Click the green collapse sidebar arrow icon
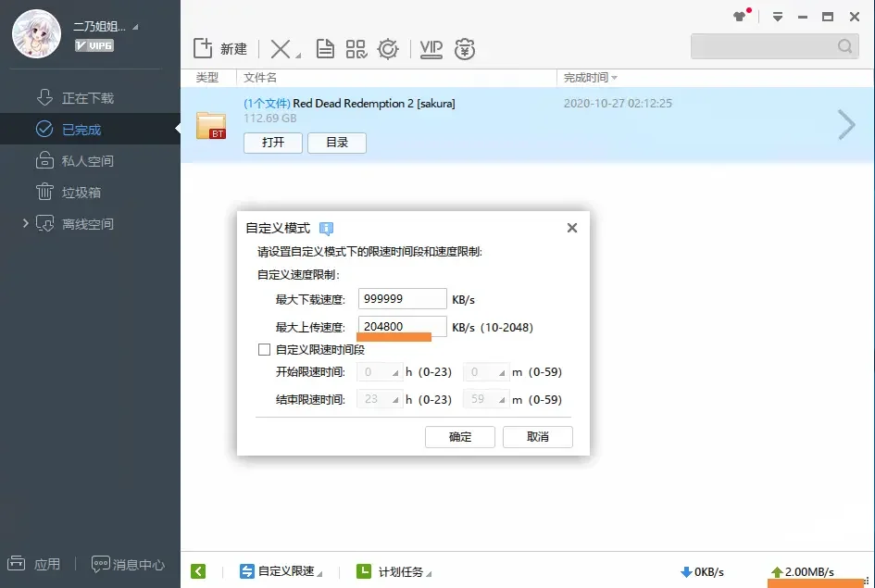 coord(198,571)
